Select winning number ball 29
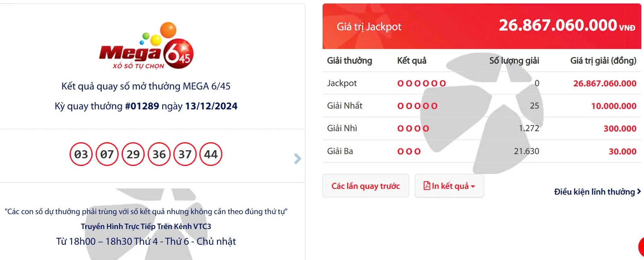The image size is (644, 260). (x=133, y=154)
